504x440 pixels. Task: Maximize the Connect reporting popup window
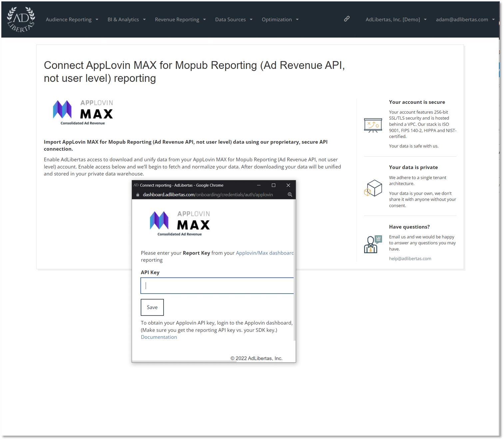tap(273, 185)
